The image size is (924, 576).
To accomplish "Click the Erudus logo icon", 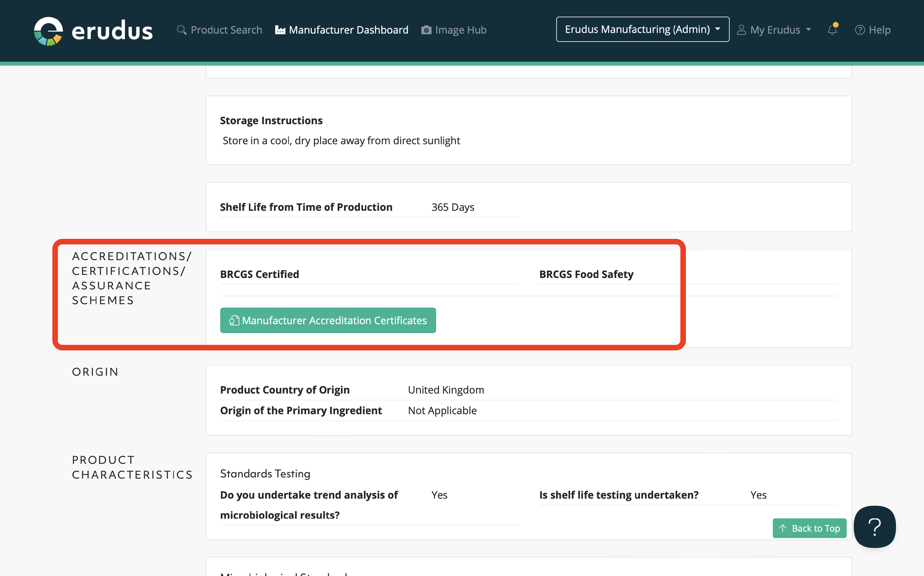I will pos(48,31).
